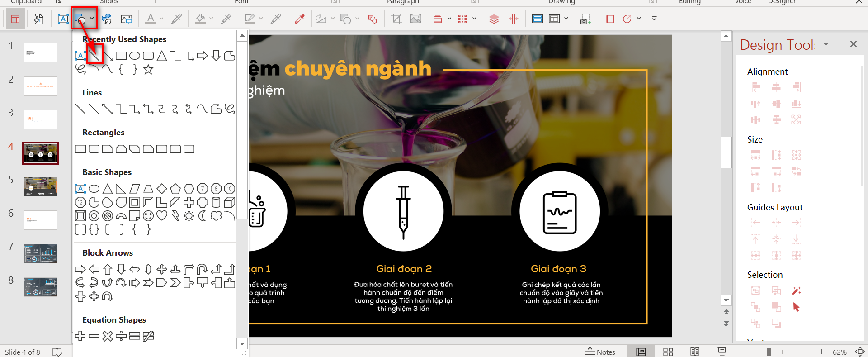Expand the shape fill dropdown arrow

click(x=211, y=19)
